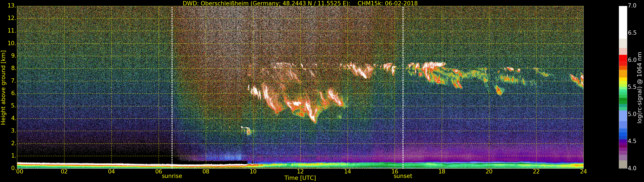Click the height tick label '3.'
This screenshot has height=182, width=644.
click(14, 131)
